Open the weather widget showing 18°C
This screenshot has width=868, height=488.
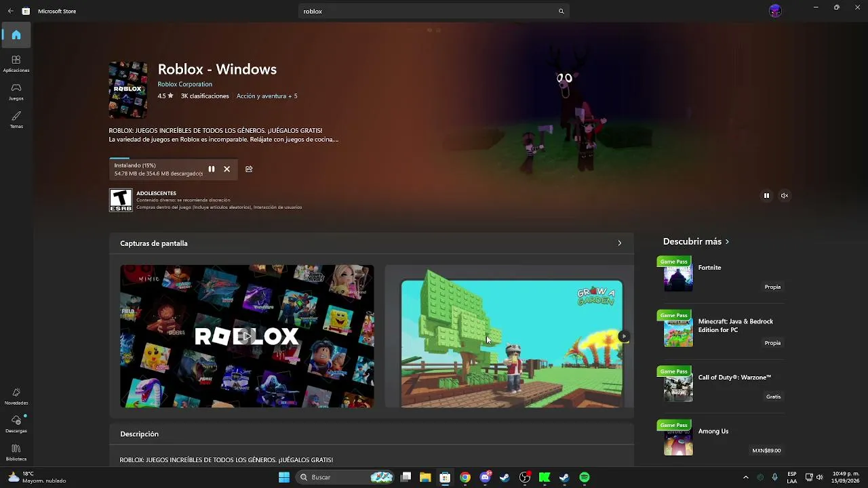(x=37, y=477)
